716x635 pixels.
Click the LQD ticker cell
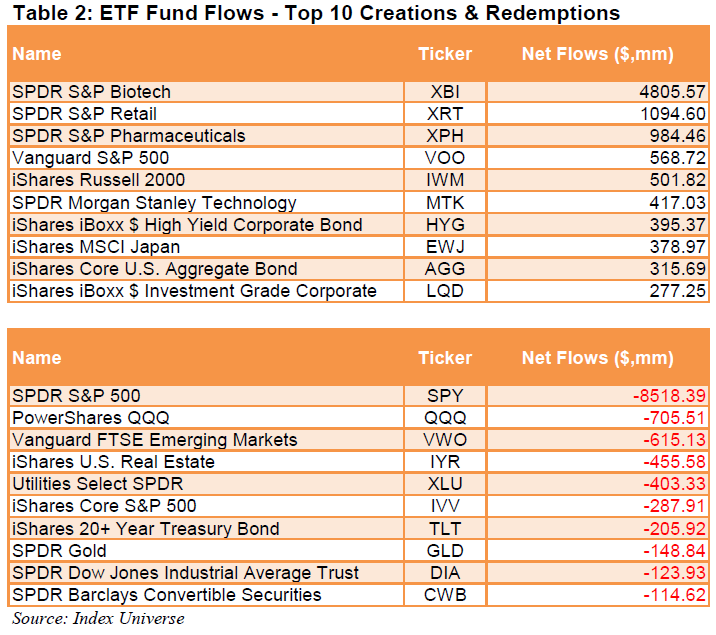coord(445,291)
